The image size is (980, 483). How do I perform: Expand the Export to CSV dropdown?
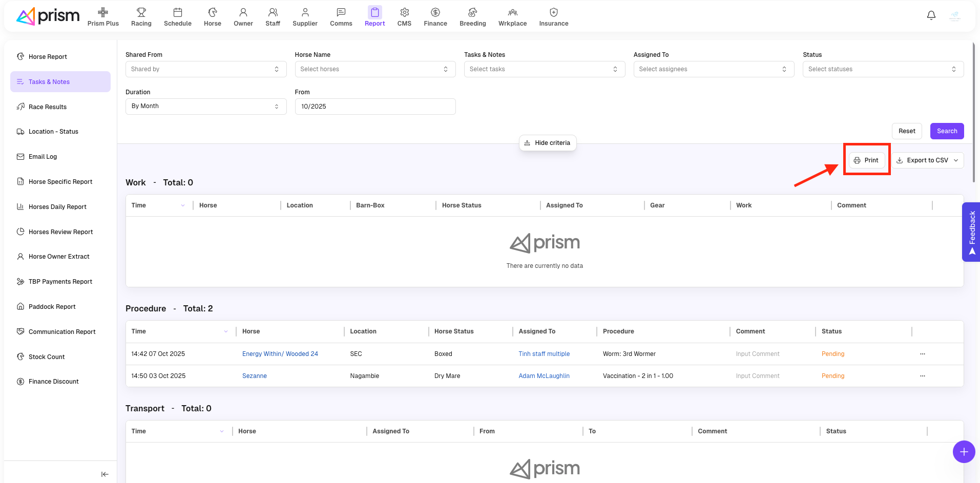tap(956, 160)
